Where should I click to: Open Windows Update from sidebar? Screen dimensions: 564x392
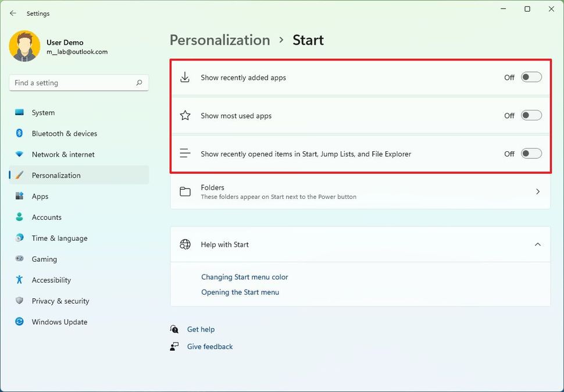click(59, 322)
